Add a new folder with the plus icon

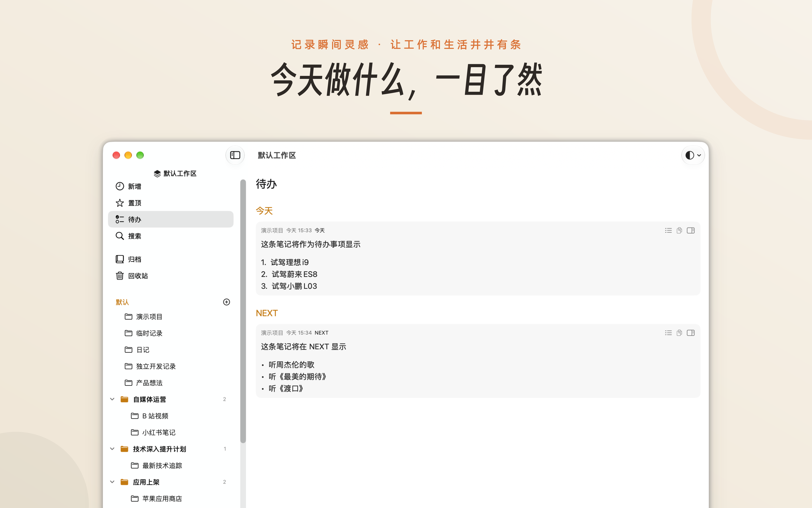click(x=226, y=302)
